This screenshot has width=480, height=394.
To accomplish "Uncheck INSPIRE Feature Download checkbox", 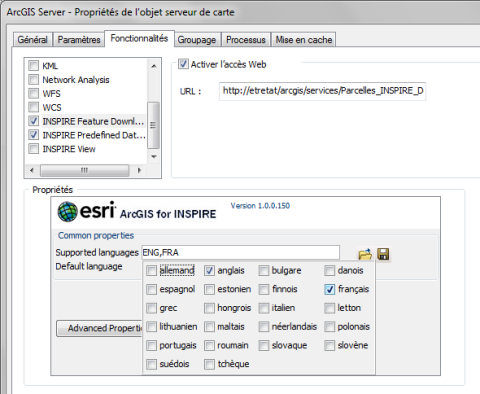I will [34, 121].
